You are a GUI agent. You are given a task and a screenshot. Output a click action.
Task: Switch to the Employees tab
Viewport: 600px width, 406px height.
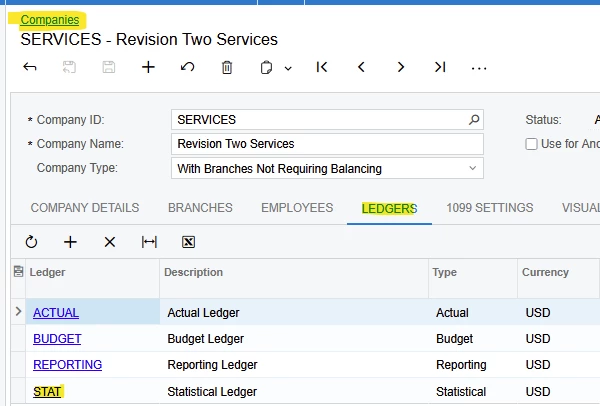pyautogui.click(x=297, y=208)
